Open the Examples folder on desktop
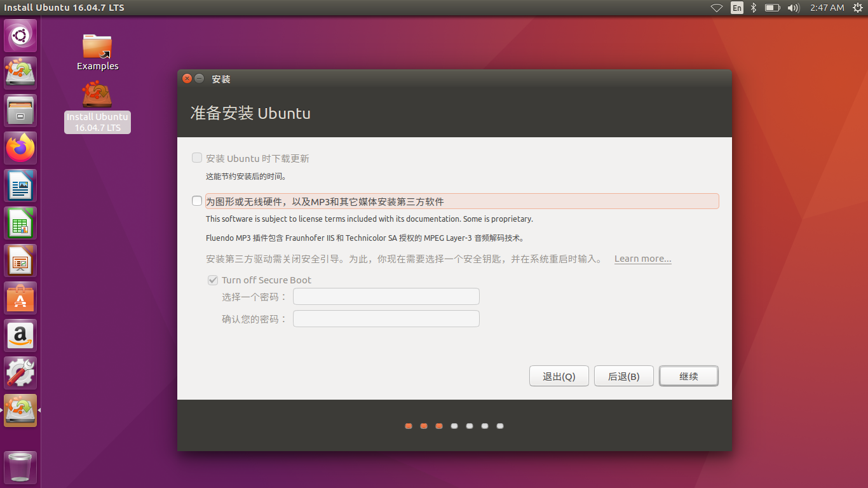Image resolution: width=868 pixels, height=488 pixels. coord(97,51)
